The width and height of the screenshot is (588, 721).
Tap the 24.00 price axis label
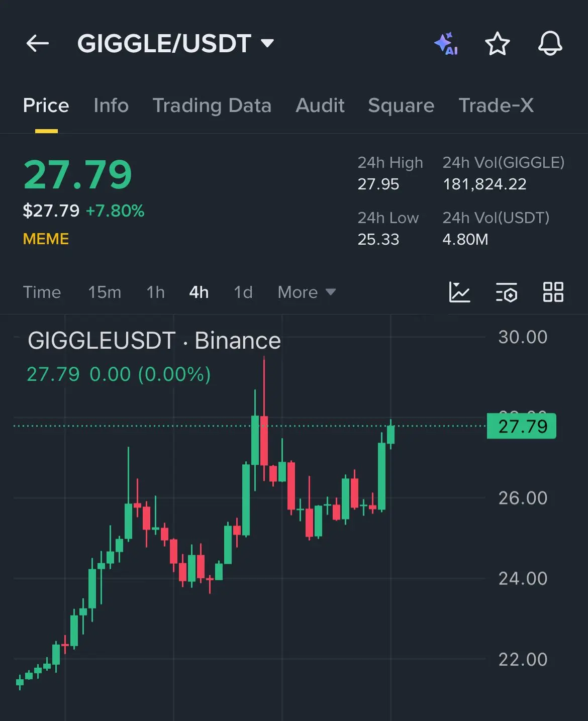pyautogui.click(x=523, y=578)
